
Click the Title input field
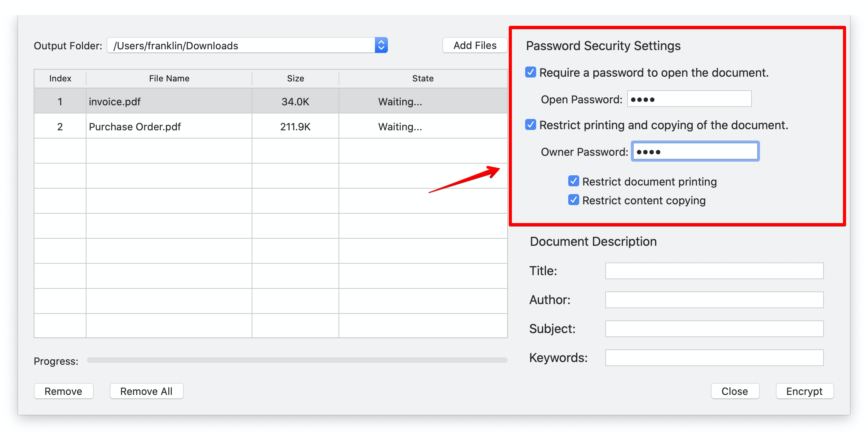coord(714,270)
